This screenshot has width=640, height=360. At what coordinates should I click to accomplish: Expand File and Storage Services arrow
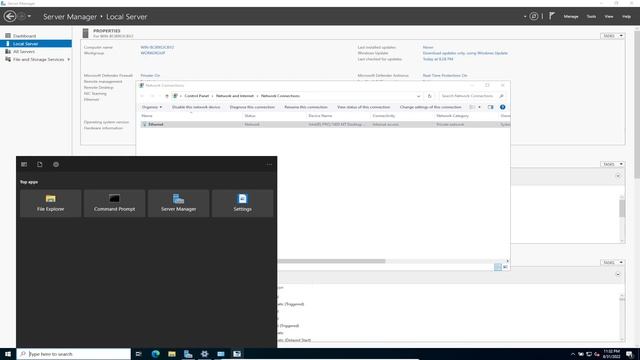tap(69, 60)
